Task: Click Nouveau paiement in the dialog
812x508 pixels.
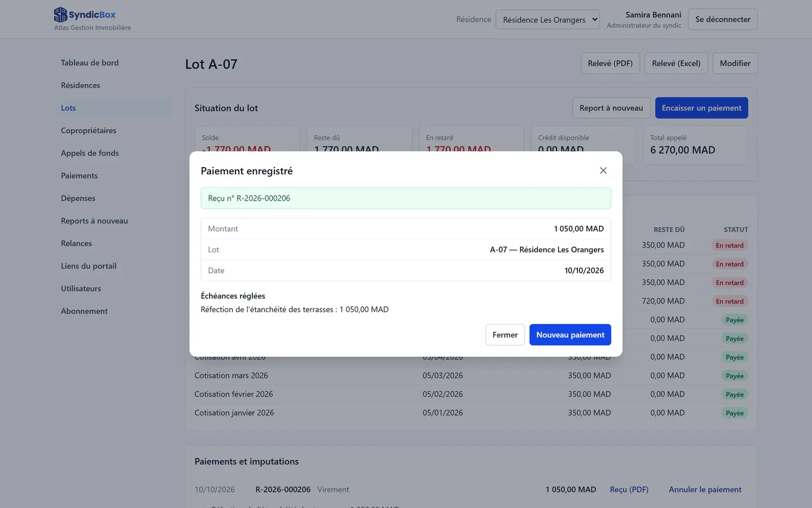Action: pyautogui.click(x=570, y=335)
